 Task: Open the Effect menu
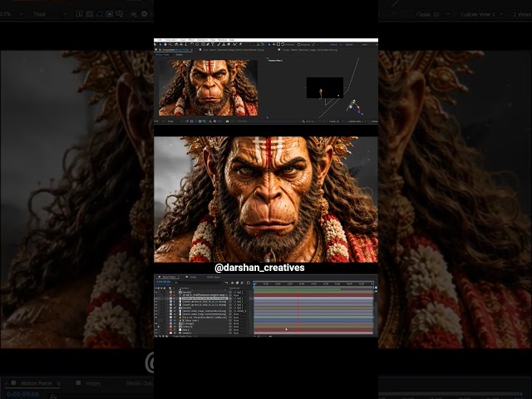click(x=191, y=40)
